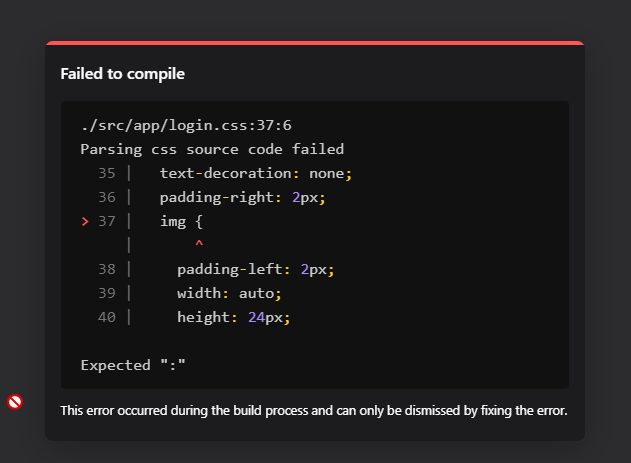Click line number 40 in the code frame
Image resolution: width=631 pixels, height=463 pixels.
click(106, 317)
